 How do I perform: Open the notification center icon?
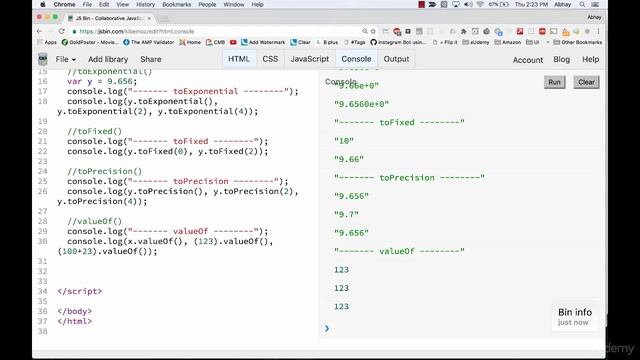(595, 4)
